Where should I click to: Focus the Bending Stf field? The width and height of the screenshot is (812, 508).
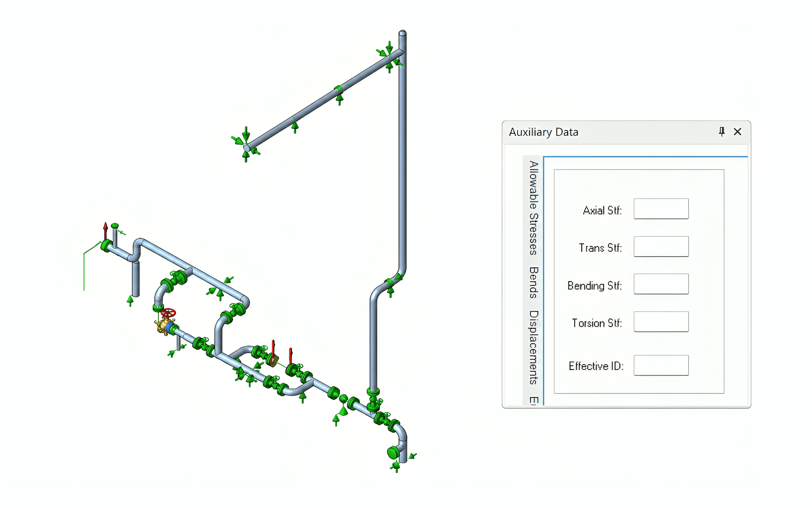(x=661, y=284)
